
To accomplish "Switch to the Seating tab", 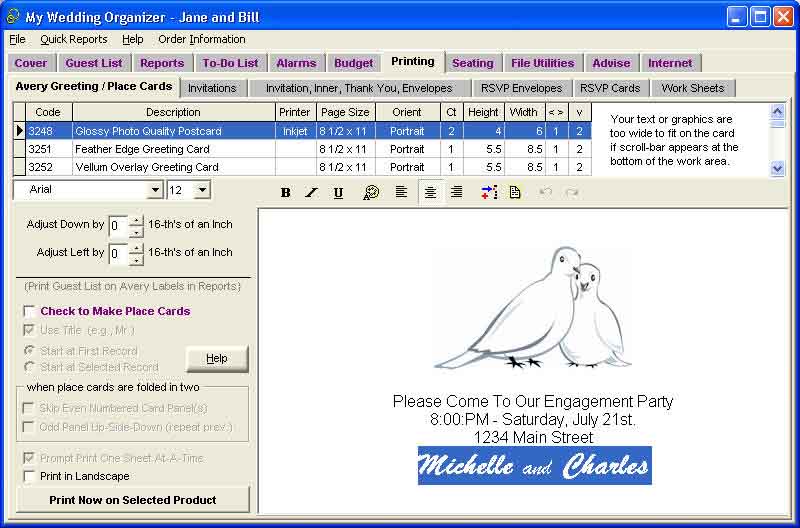I will point(473,63).
